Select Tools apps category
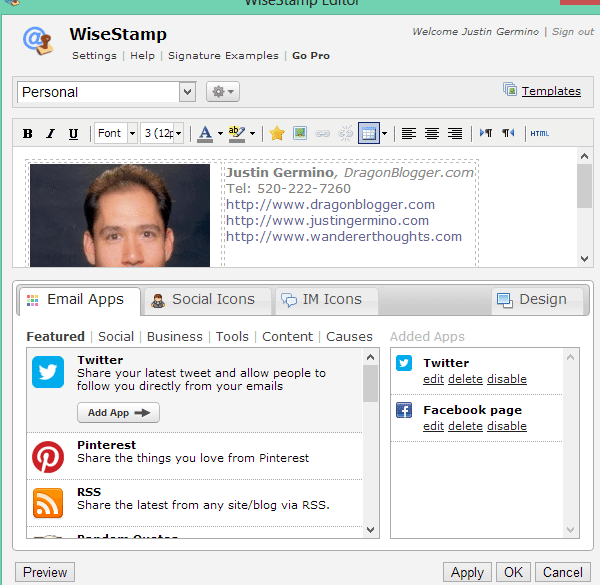Image resolution: width=600 pixels, height=585 pixels. pos(232,337)
